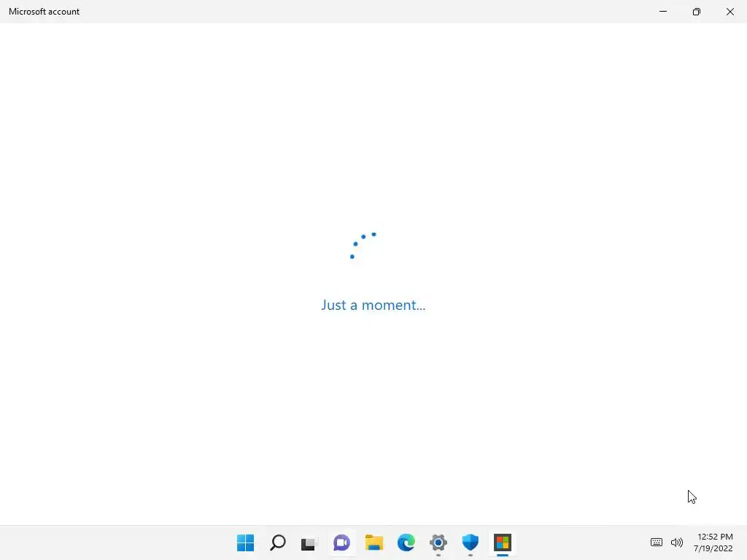
Task: Open File Explorer from taskbar
Action: point(374,542)
